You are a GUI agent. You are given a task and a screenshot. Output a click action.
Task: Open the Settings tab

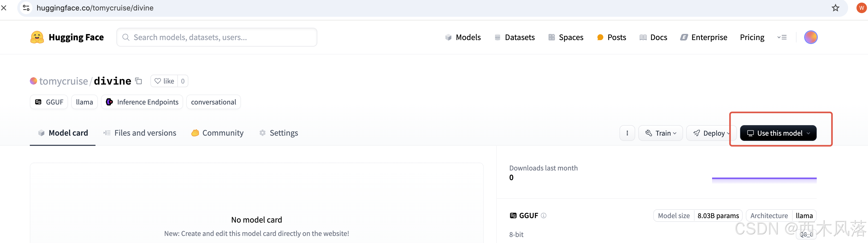(x=279, y=133)
